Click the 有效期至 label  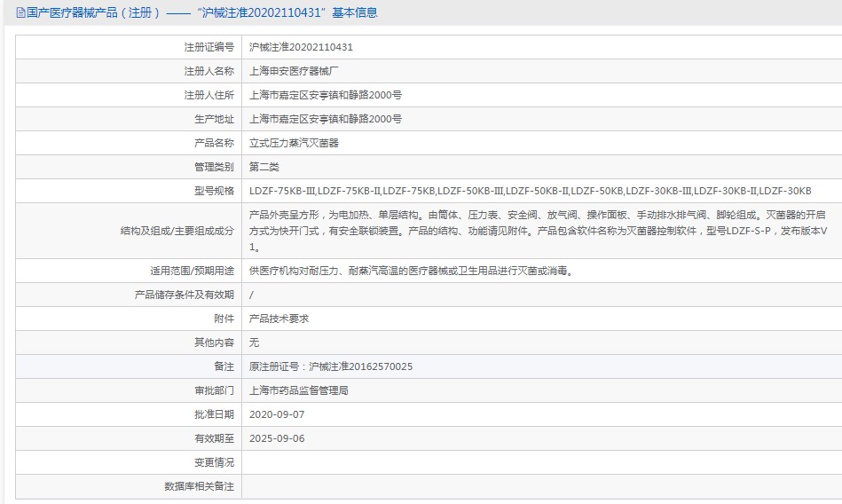click(x=214, y=438)
